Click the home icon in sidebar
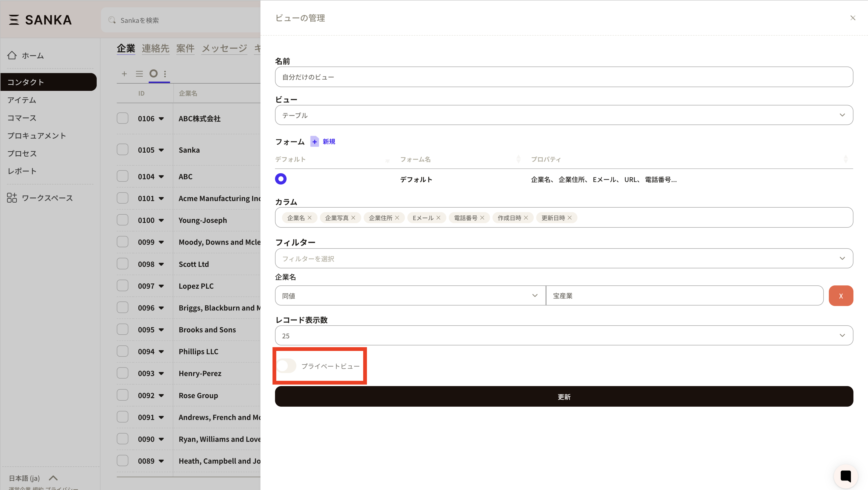Image resolution: width=868 pixels, height=490 pixels. coord(12,55)
